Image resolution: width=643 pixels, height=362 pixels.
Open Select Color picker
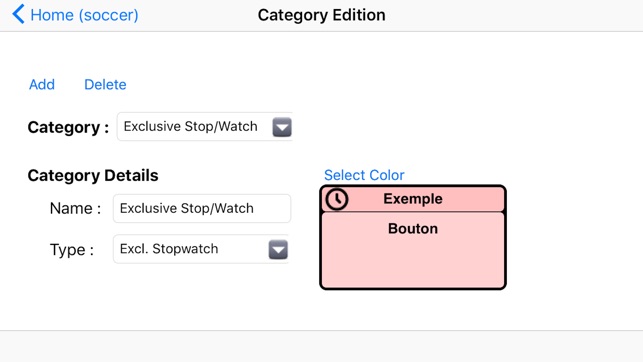pos(364,175)
